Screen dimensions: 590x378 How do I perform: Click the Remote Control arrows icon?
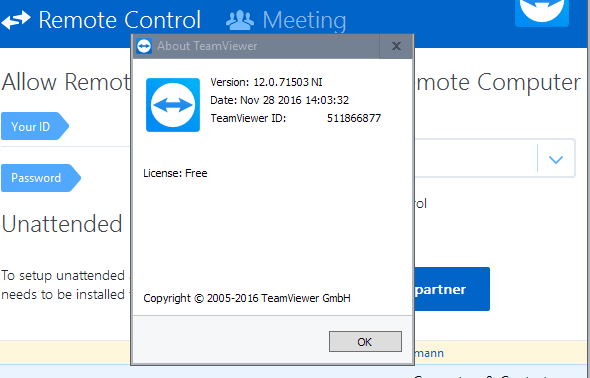(x=15, y=20)
